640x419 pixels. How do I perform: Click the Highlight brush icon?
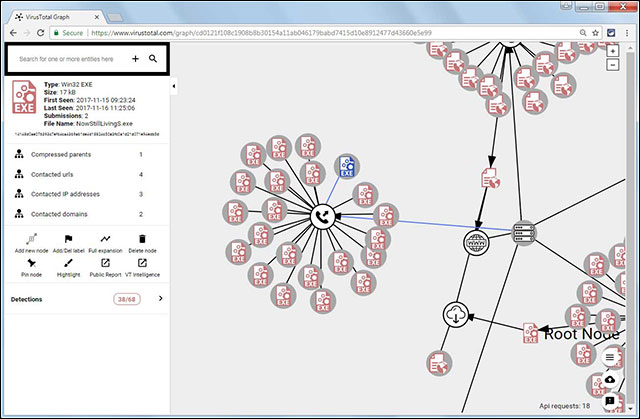pyautogui.click(x=68, y=263)
